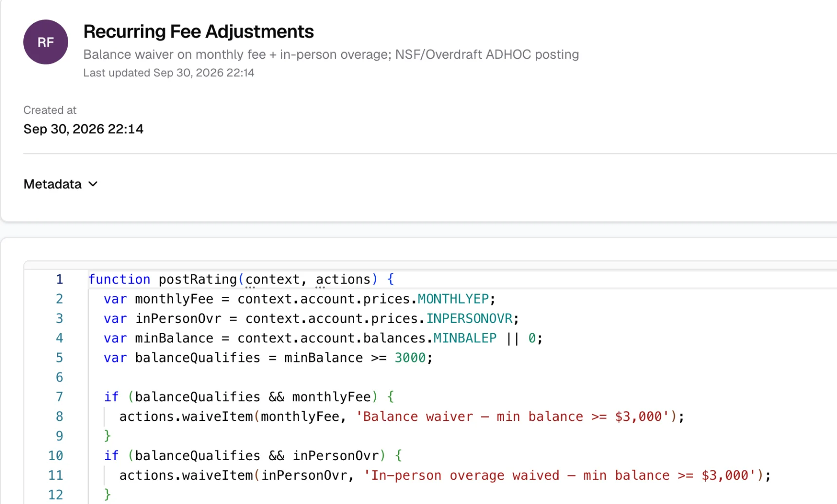Select the Recurring Fee Adjustments title
The image size is (837, 504).
click(199, 32)
